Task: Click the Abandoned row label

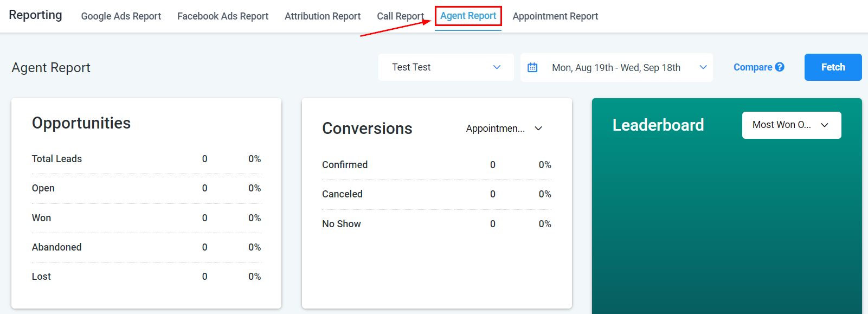Action: click(57, 247)
